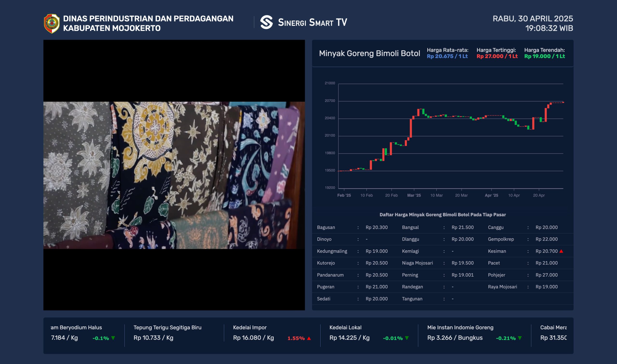Click Sedati price 'Rp 20.000'

click(x=376, y=299)
